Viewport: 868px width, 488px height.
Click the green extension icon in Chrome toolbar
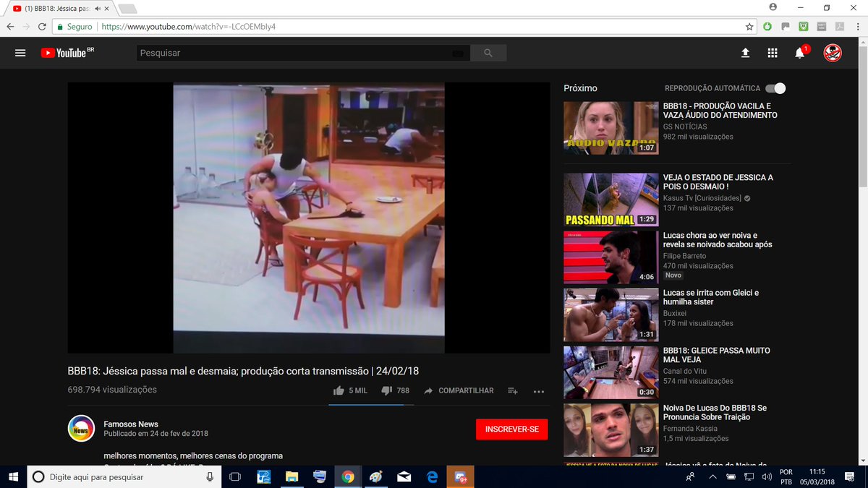tap(768, 26)
